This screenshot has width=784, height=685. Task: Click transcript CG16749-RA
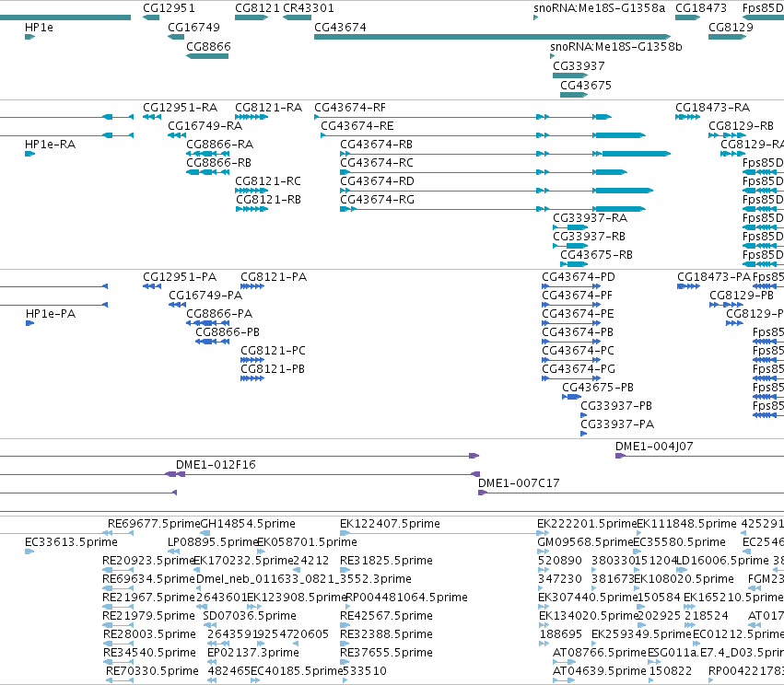(177, 135)
